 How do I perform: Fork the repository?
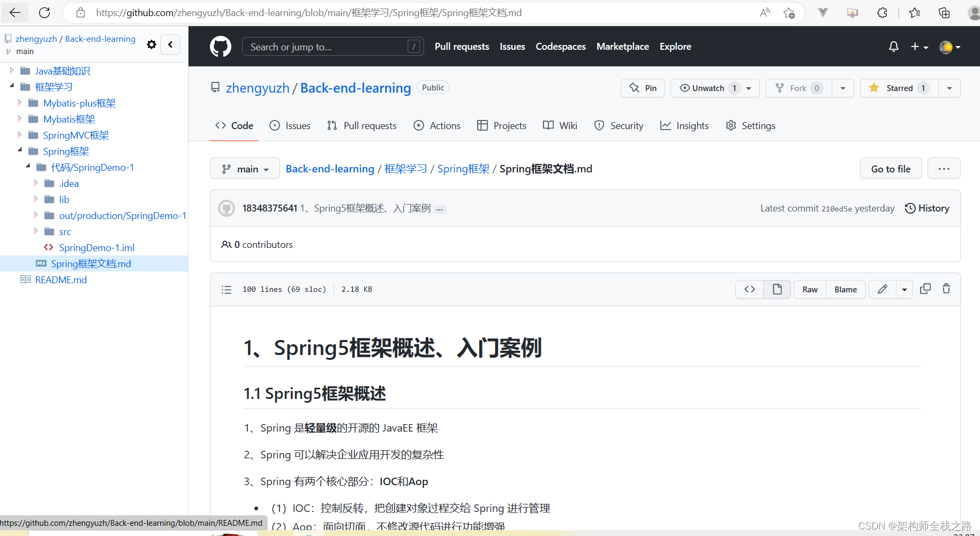pyautogui.click(x=798, y=88)
